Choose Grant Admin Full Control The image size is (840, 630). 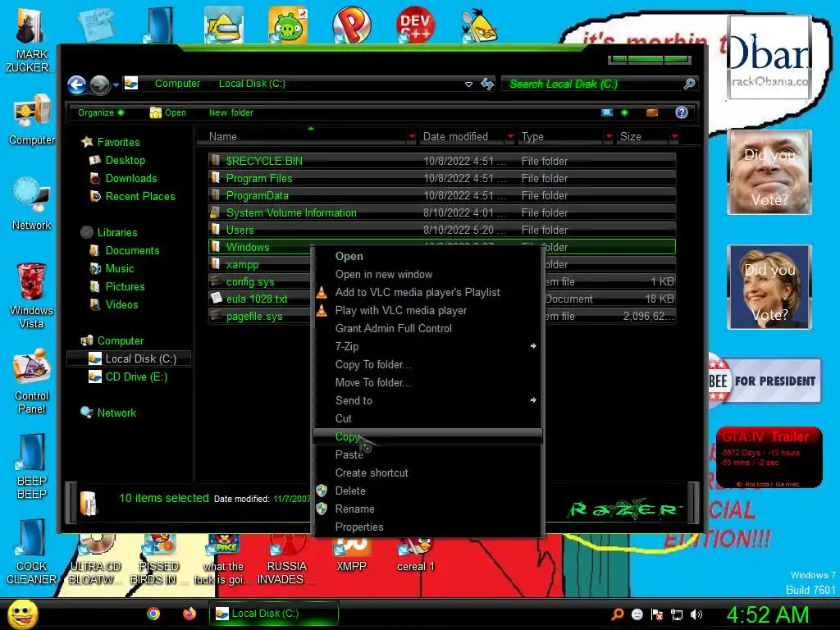tap(427, 328)
